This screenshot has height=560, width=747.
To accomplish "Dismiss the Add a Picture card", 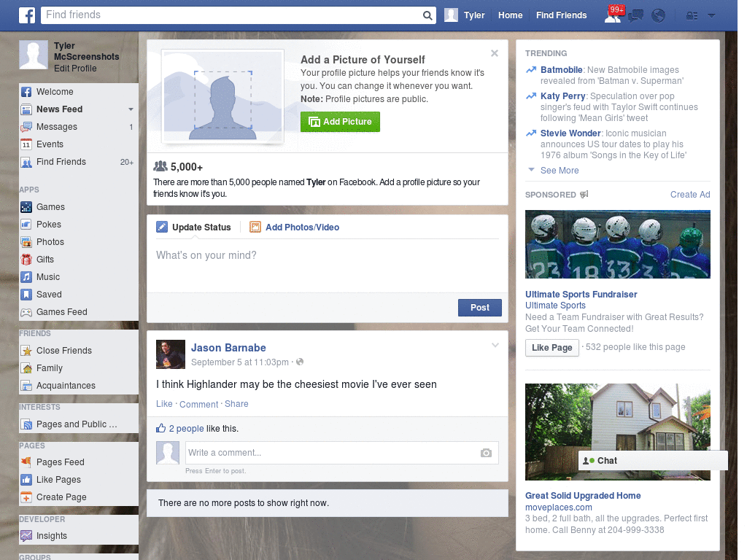I will click(x=495, y=53).
